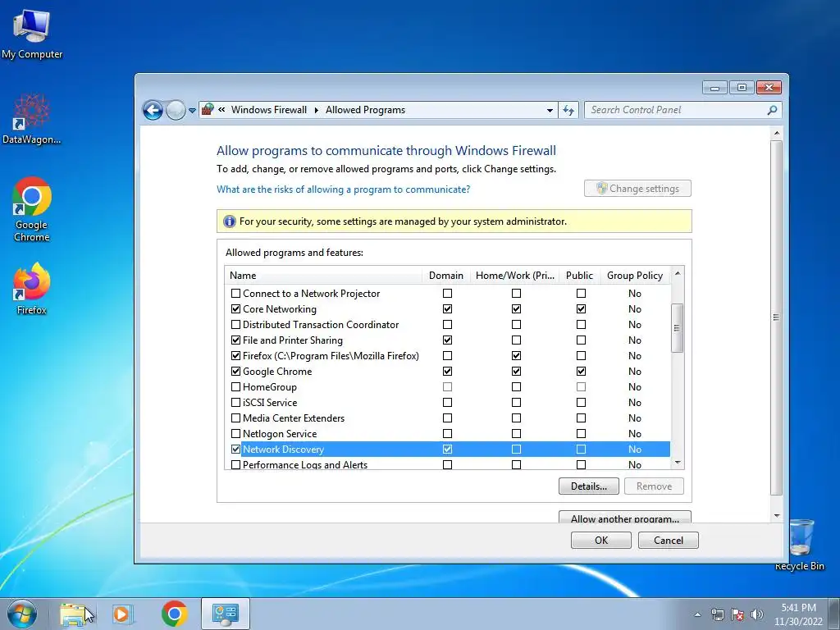Screen dimensions: 840x630
Task: Toggle Firefox Home/Work checkbox
Action: point(516,356)
